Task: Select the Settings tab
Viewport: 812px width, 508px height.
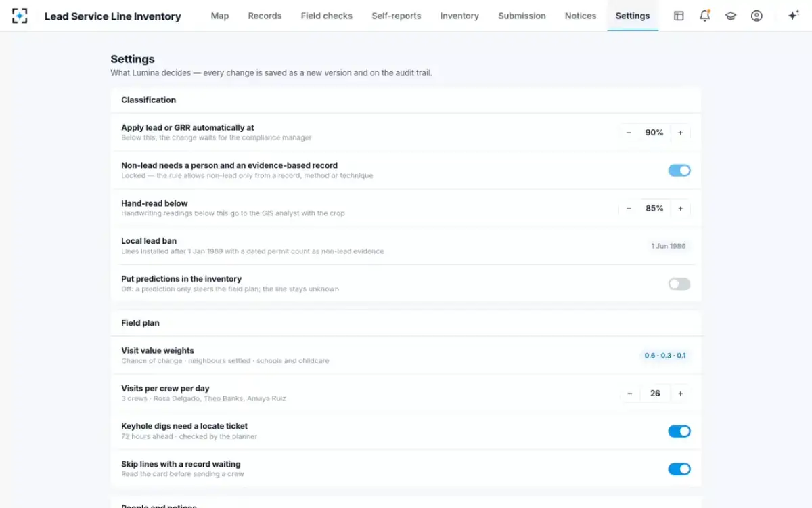Action: pos(633,16)
